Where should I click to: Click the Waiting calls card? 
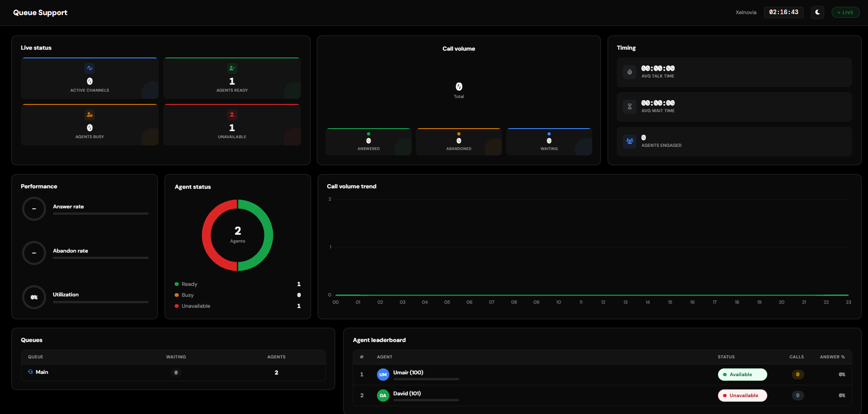pyautogui.click(x=549, y=142)
